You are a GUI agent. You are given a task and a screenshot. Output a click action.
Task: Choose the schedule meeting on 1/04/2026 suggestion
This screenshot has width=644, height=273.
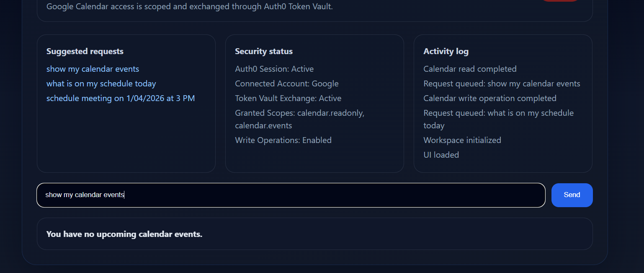[x=121, y=98]
